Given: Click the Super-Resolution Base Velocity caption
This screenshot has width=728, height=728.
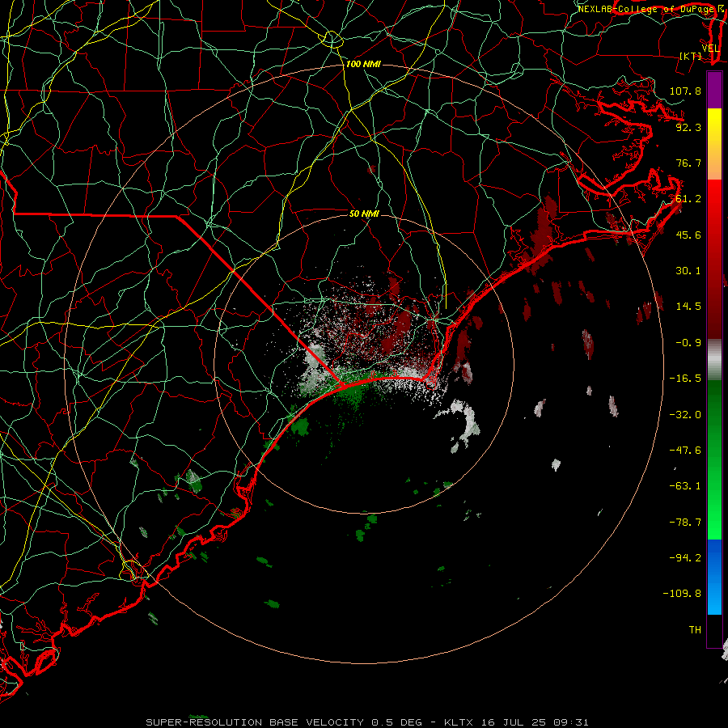Looking at the screenshot, I should (366, 722).
